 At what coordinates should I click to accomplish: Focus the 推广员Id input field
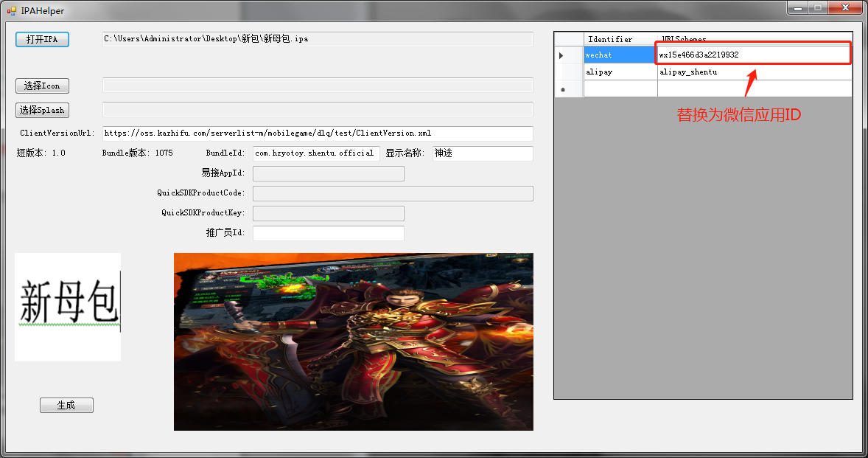pos(329,233)
